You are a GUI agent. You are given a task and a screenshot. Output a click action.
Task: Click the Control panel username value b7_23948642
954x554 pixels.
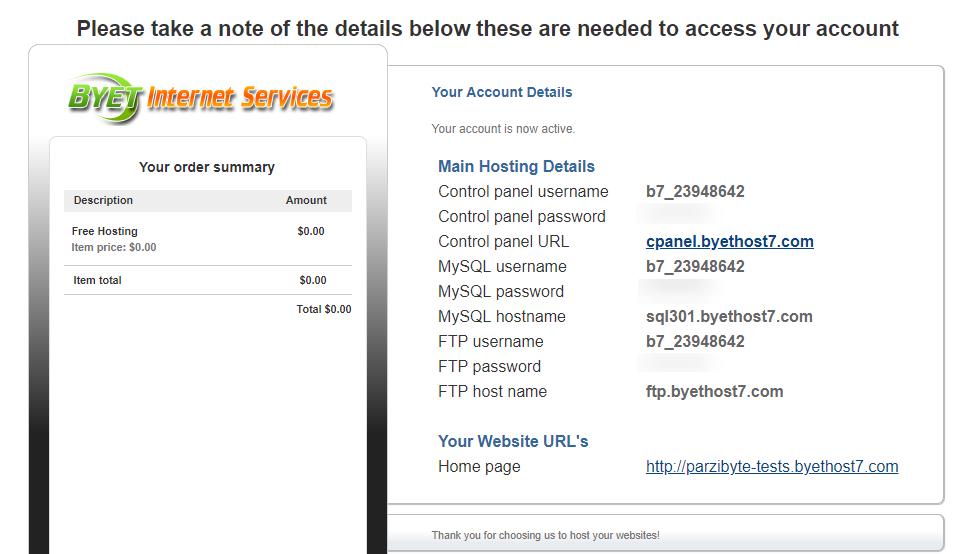coord(695,192)
